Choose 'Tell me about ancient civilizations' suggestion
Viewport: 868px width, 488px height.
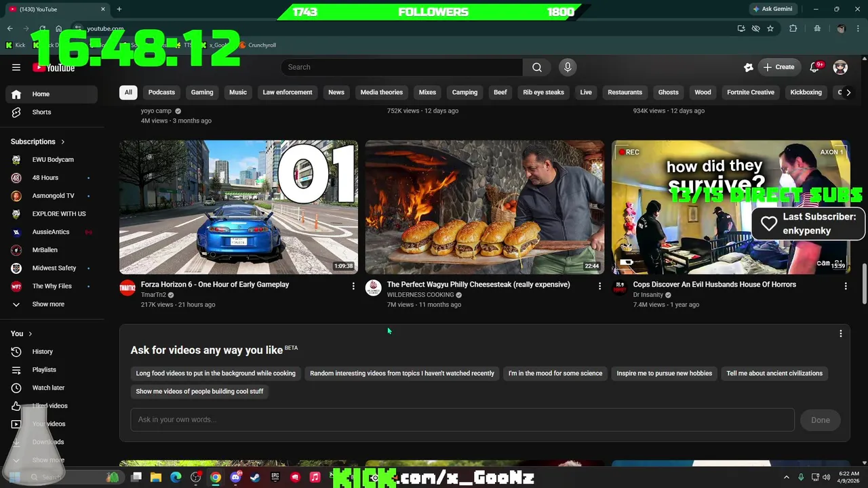coord(774,373)
